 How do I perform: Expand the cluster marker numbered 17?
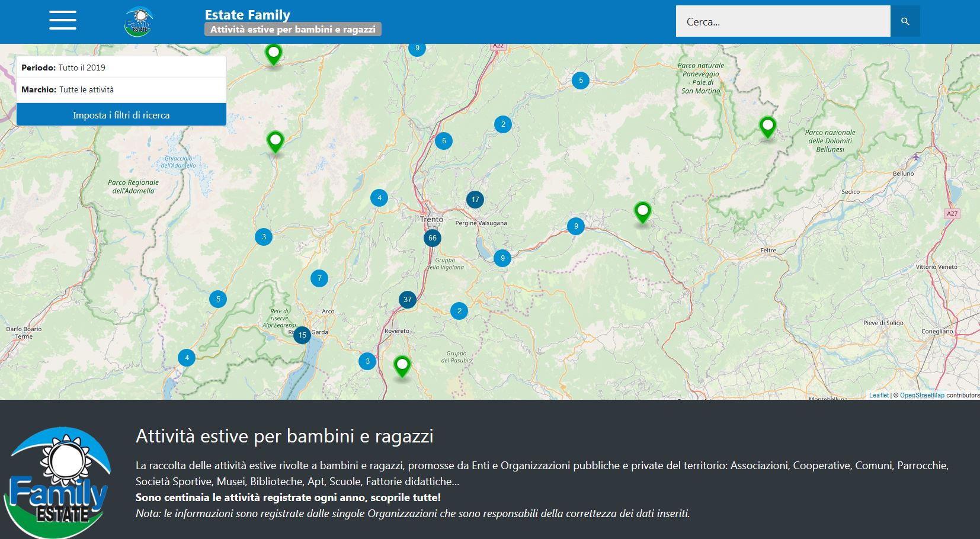[x=475, y=200]
